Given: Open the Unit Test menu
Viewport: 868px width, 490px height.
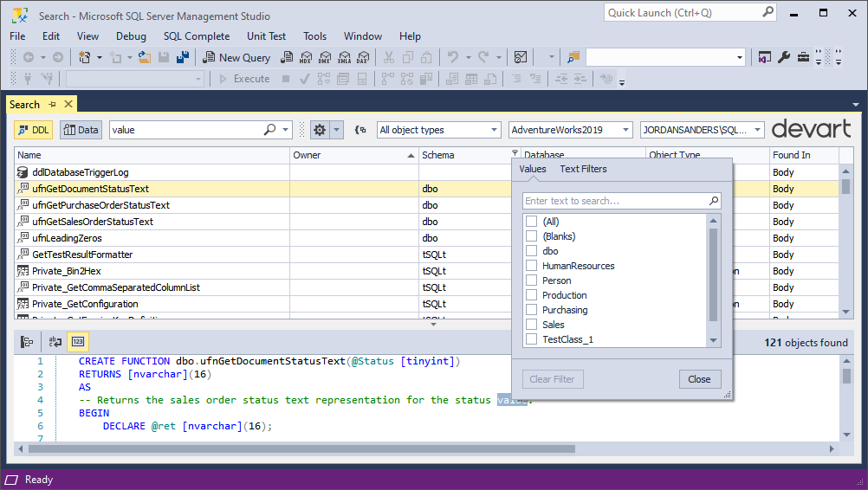Looking at the screenshot, I should (x=266, y=36).
